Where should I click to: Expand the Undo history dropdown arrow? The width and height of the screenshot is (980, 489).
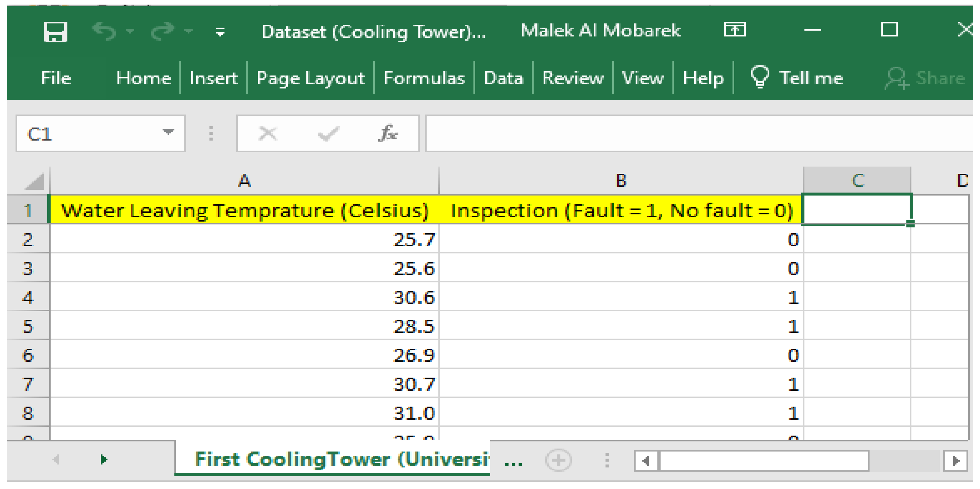click(131, 31)
